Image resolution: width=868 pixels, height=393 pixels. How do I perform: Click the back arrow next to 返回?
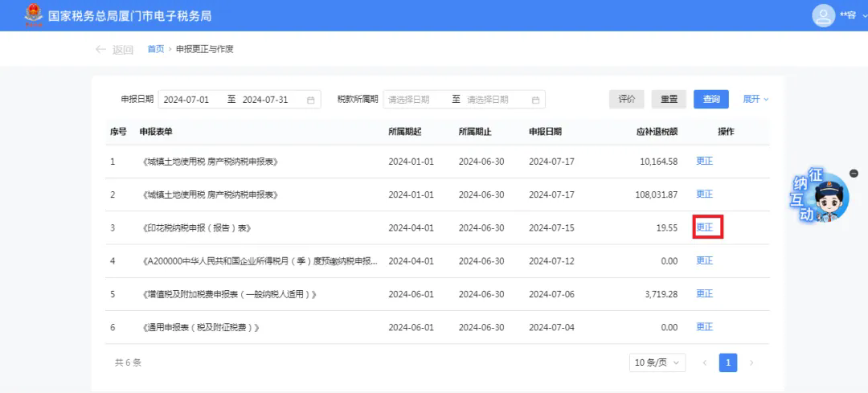100,49
